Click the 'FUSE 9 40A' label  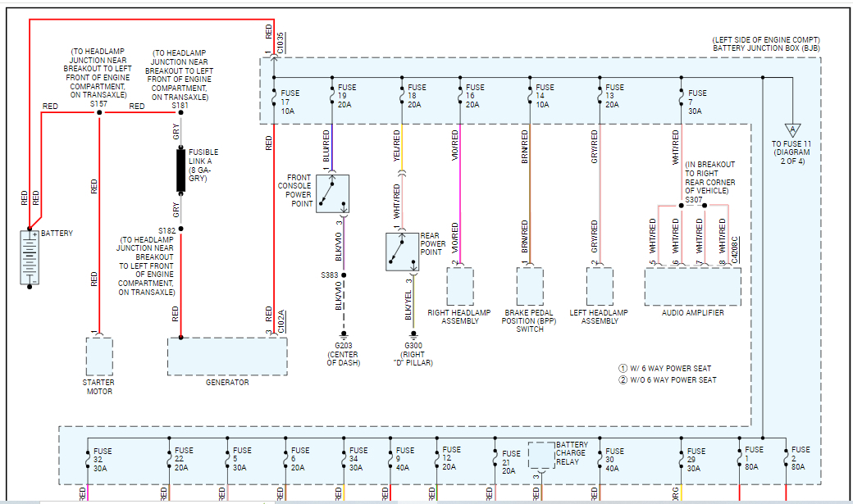(x=405, y=459)
